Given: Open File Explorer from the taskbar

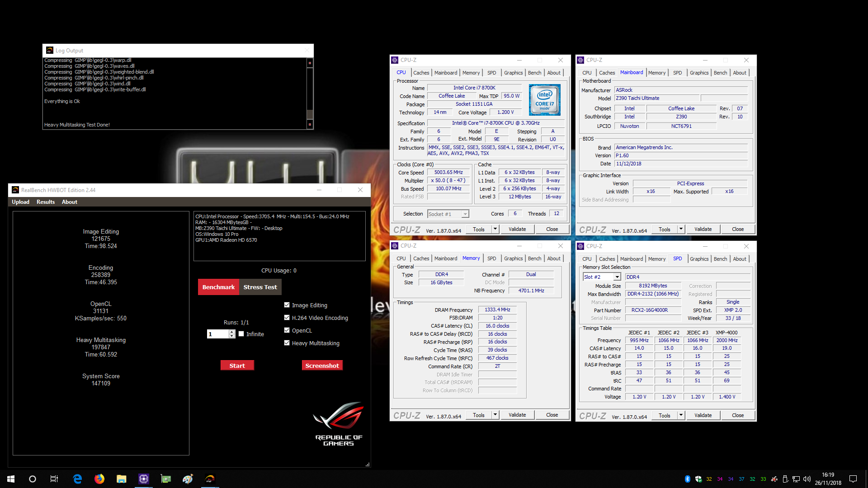Looking at the screenshot, I should pyautogui.click(x=121, y=479).
